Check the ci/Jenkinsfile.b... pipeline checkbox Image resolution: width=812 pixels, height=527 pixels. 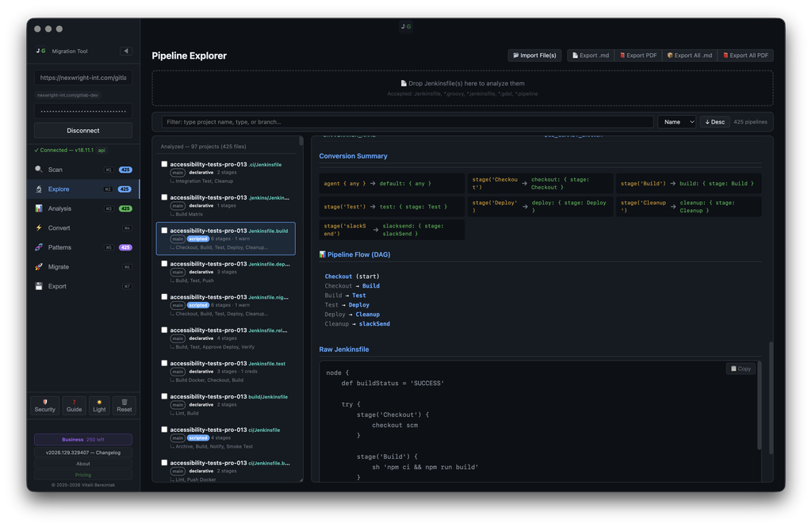point(164,462)
